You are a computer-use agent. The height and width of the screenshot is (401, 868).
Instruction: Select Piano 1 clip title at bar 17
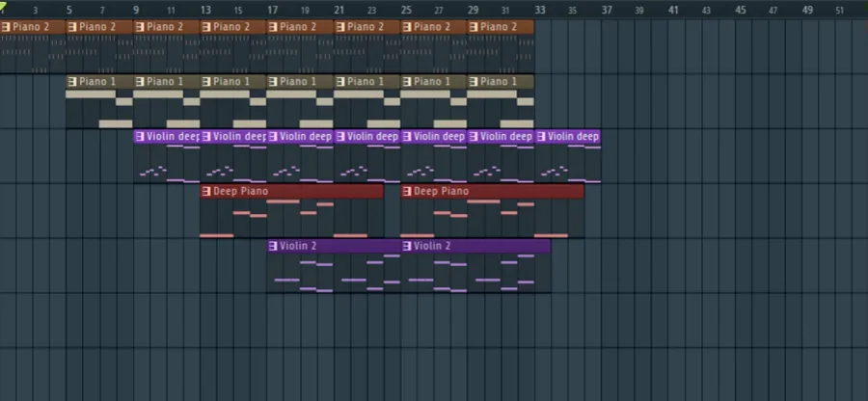(298, 82)
